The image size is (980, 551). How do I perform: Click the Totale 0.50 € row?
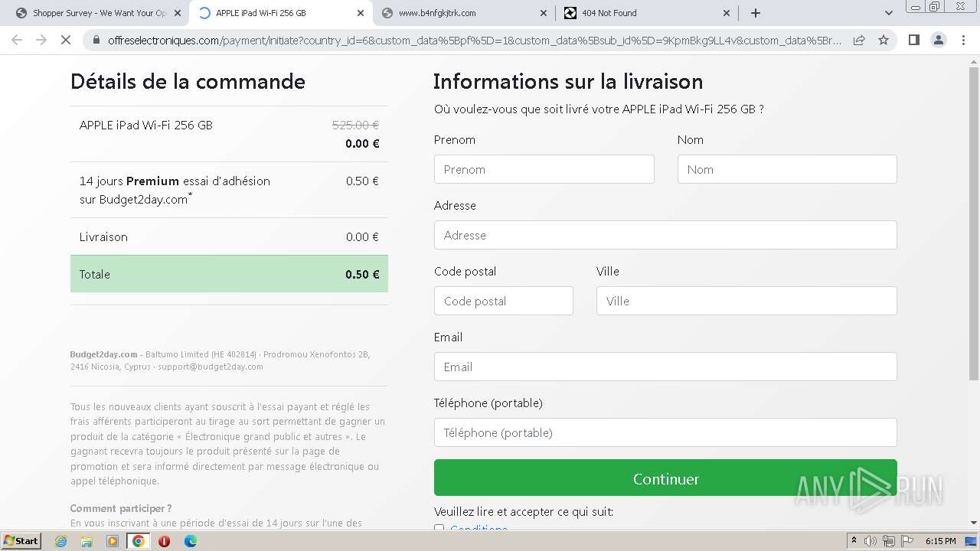pyautogui.click(x=229, y=274)
